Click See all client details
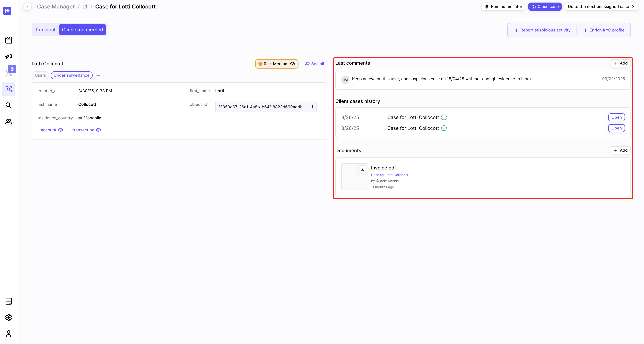Screen dimensions: 644x344 314,64
